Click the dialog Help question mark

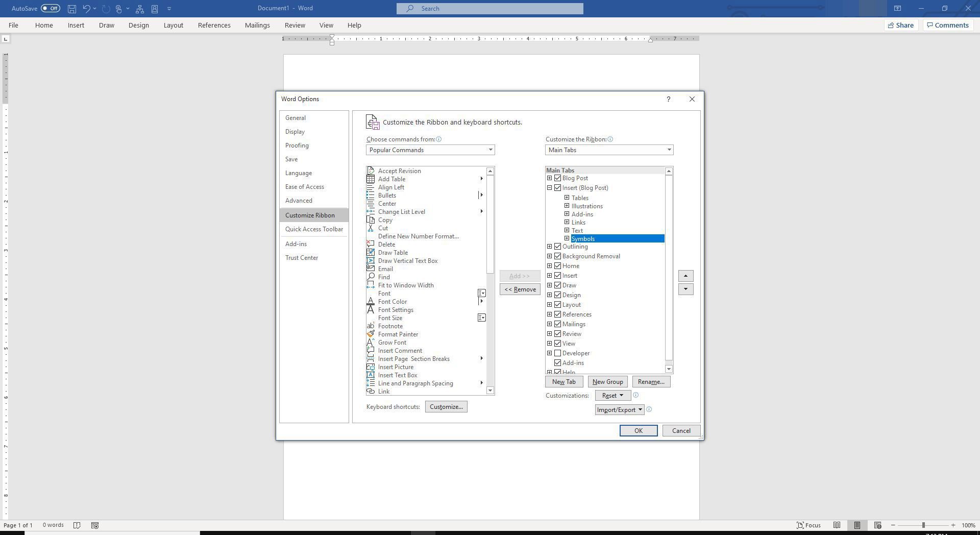coord(668,99)
